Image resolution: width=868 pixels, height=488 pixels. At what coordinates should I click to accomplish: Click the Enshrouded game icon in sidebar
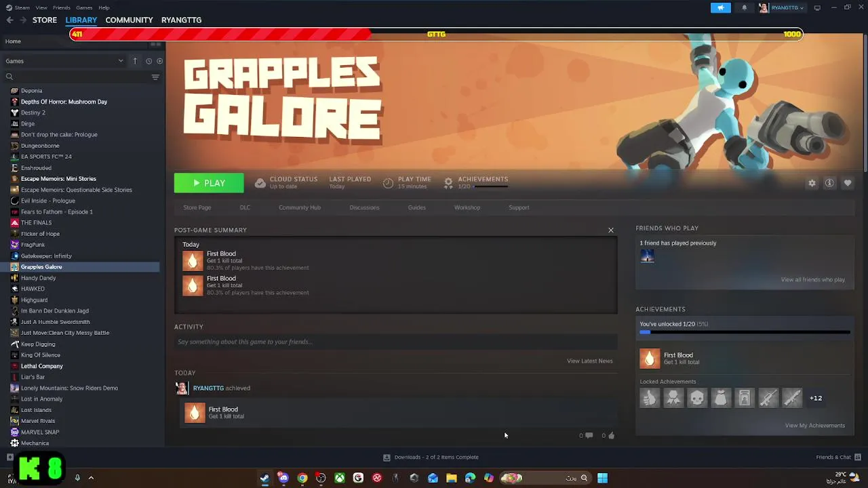pos(15,167)
